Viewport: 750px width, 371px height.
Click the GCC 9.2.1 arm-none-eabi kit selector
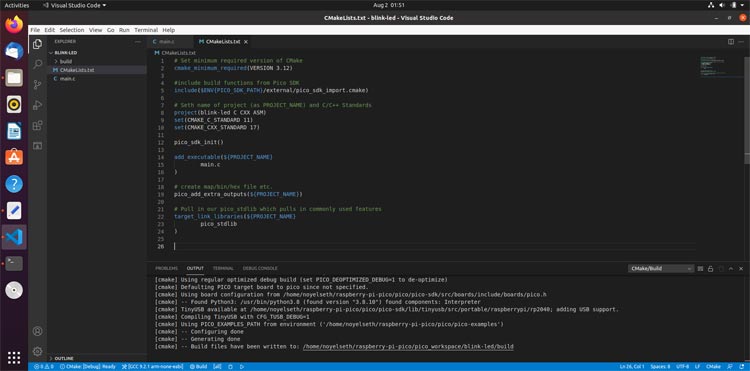coord(153,367)
